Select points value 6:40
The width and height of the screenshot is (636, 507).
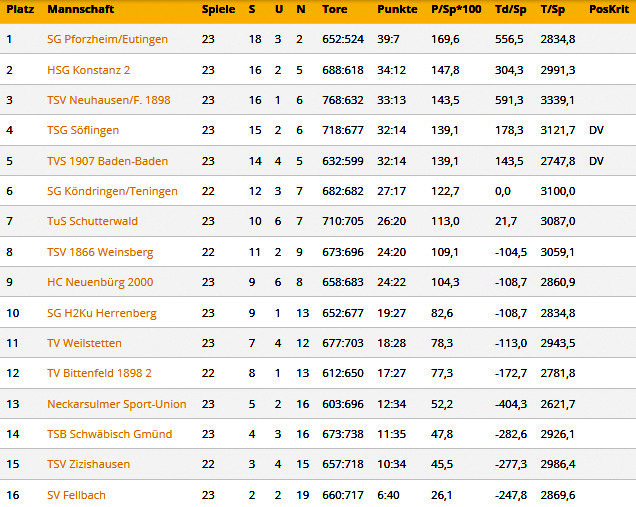(x=388, y=495)
